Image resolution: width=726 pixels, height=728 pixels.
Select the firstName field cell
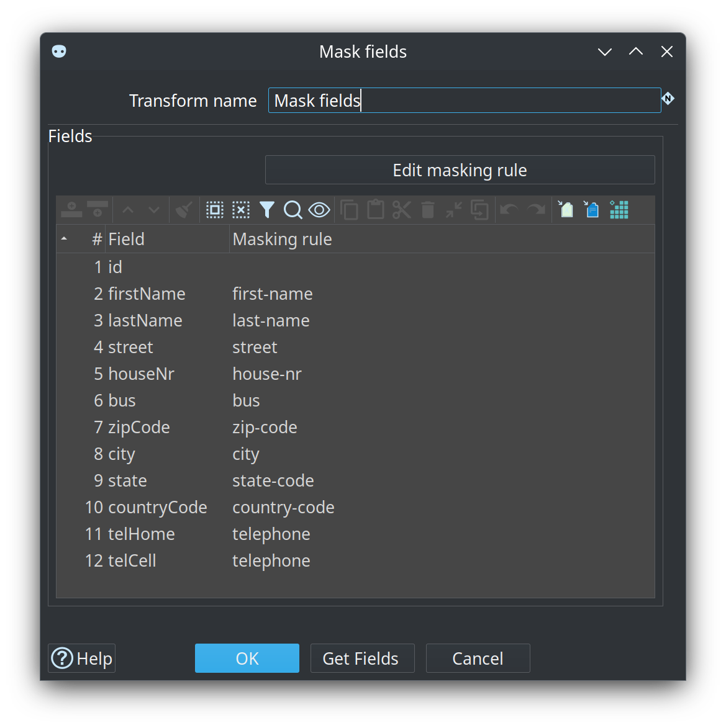167,294
